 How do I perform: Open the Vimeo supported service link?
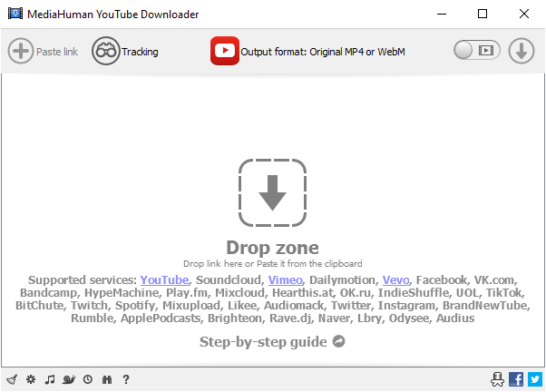tap(286, 279)
